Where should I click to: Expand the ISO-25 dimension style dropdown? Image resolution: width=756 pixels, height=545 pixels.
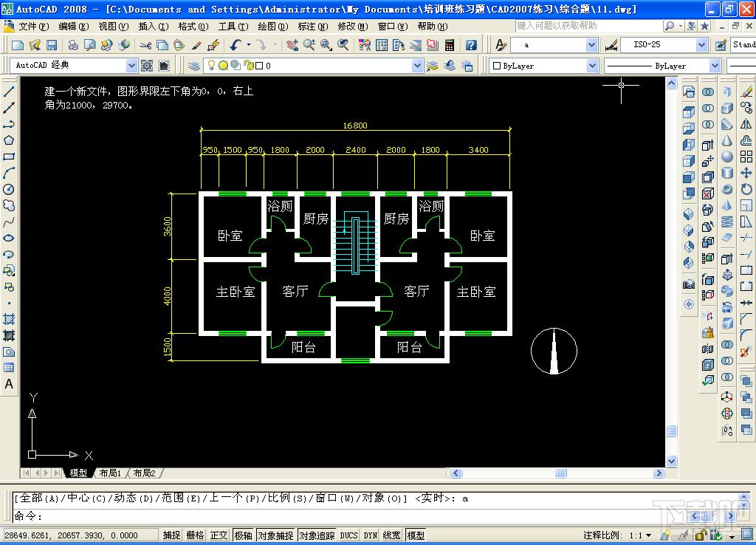pos(701,45)
